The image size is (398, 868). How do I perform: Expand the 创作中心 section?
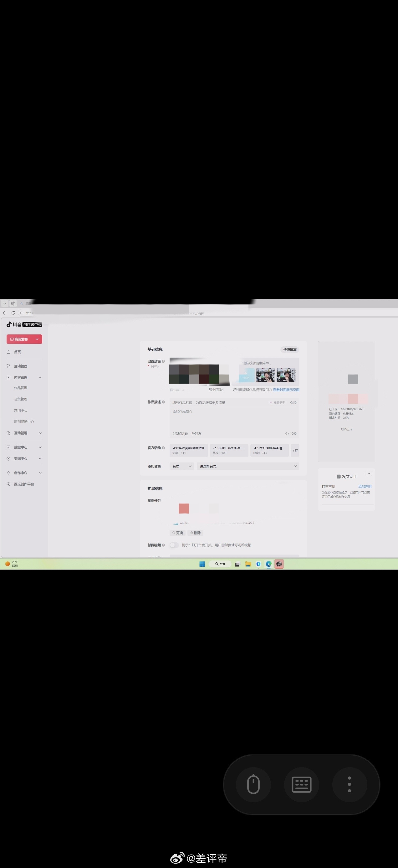pos(40,473)
